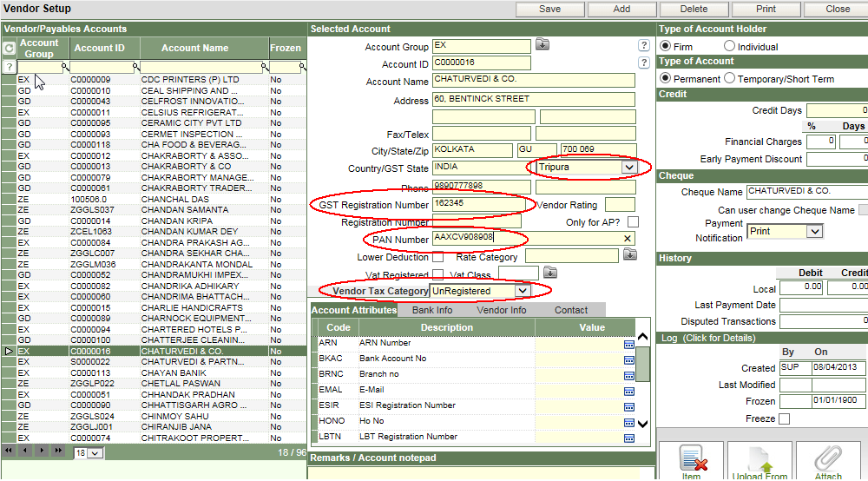Select the Individual radio button
Image resolution: width=868 pixels, height=481 pixels.
click(x=730, y=46)
